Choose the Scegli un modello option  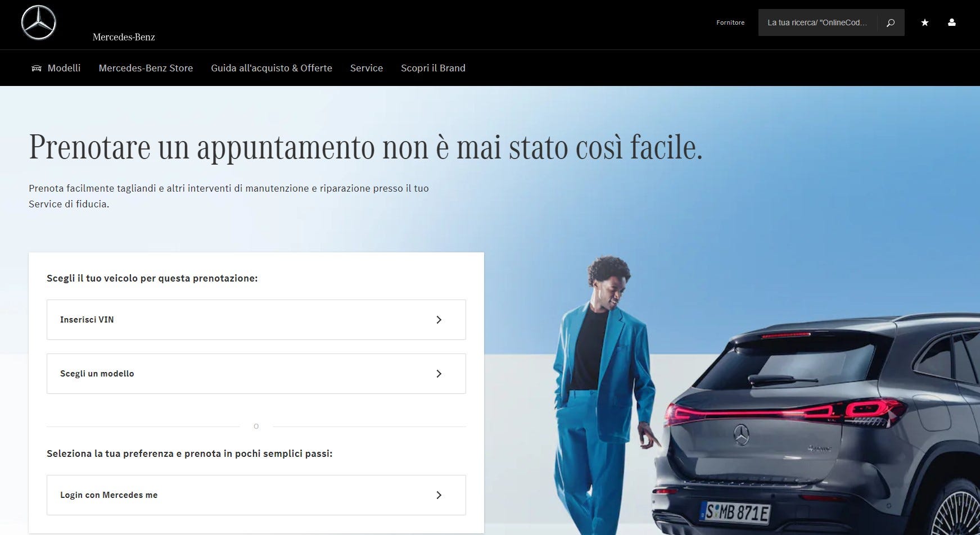[x=256, y=374]
